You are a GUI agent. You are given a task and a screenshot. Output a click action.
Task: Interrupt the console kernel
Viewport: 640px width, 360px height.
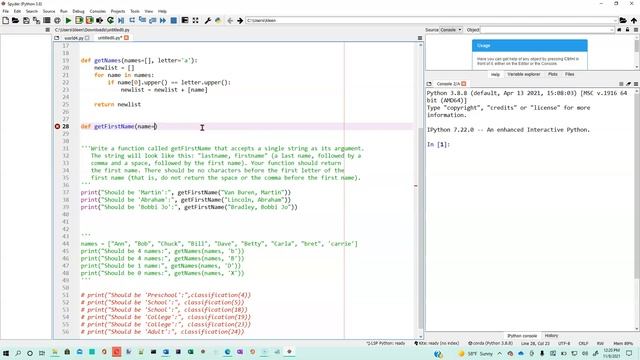coord(621,84)
